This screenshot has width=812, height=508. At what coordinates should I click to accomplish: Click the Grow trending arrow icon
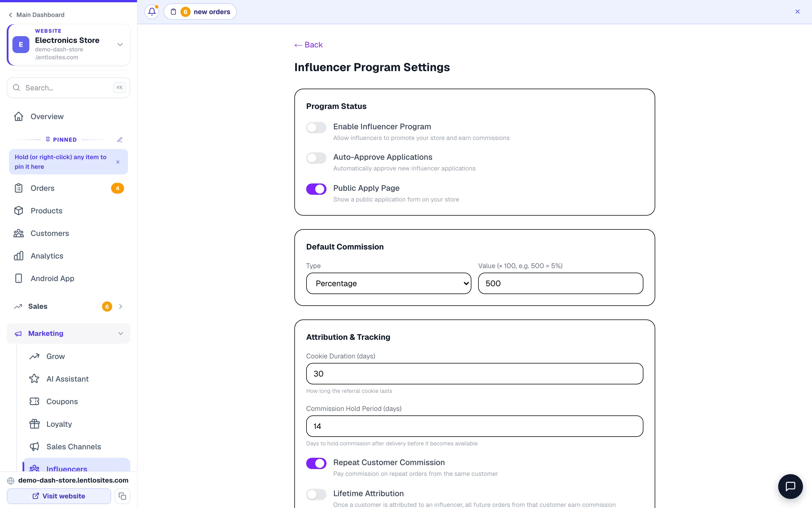click(34, 356)
